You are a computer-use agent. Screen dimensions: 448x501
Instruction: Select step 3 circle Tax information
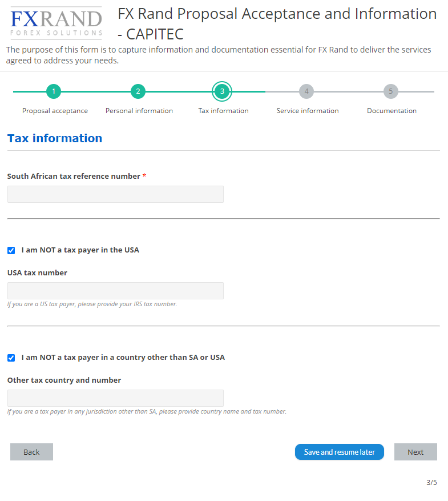(x=222, y=91)
